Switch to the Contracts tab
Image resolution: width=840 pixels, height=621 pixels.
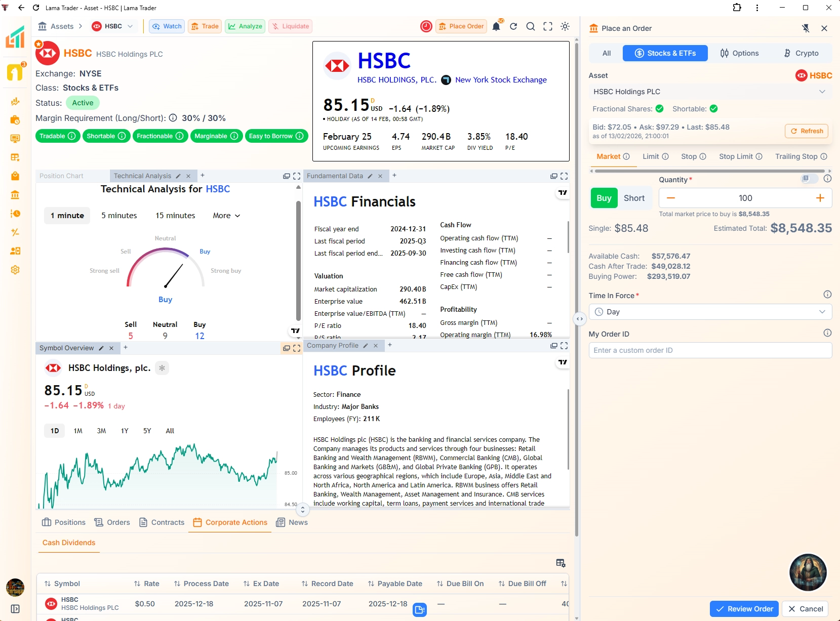point(162,522)
